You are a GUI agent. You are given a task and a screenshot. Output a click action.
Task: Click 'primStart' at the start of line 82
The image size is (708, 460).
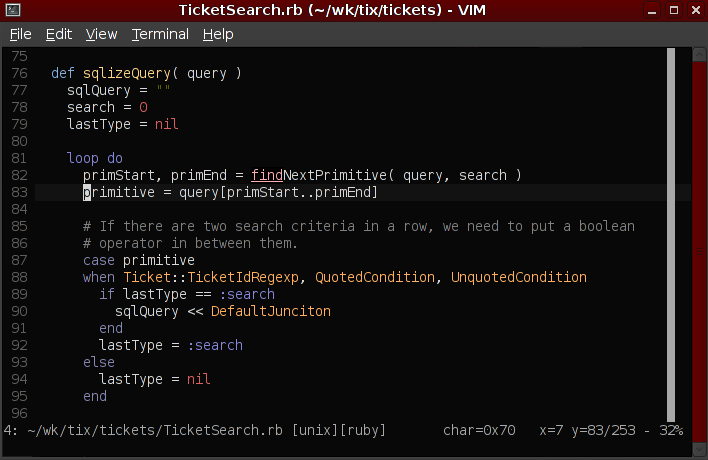[x=119, y=175]
